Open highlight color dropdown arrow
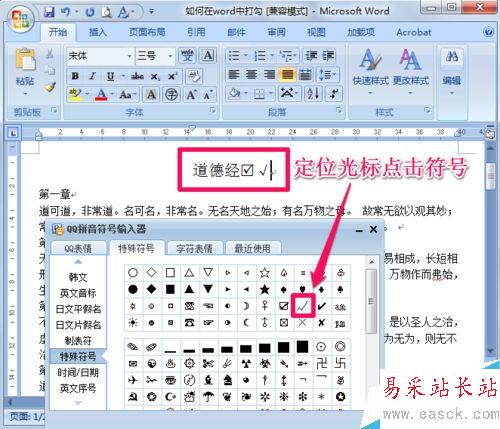This screenshot has height=429, width=500. [x=87, y=95]
